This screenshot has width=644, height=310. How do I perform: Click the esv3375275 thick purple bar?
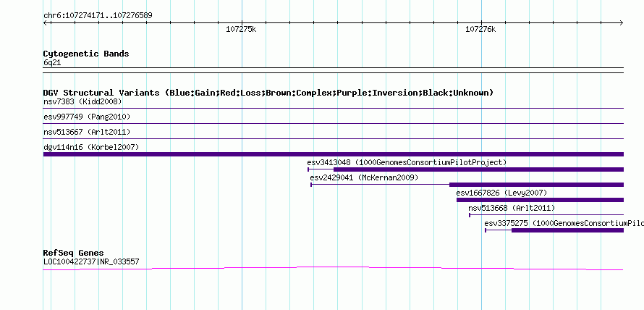pyautogui.click(x=567, y=230)
